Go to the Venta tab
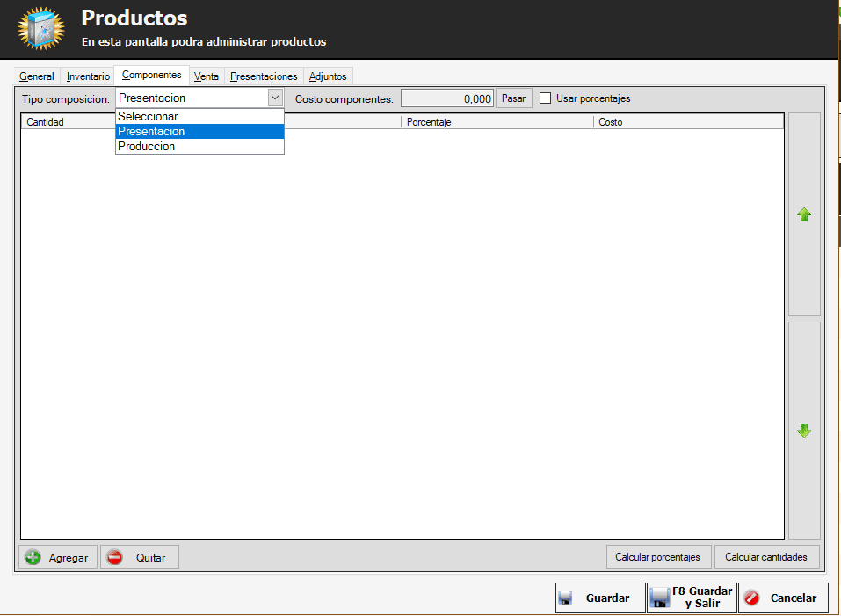The width and height of the screenshot is (841, 616). pyautogui.click(x=207, y=76)
